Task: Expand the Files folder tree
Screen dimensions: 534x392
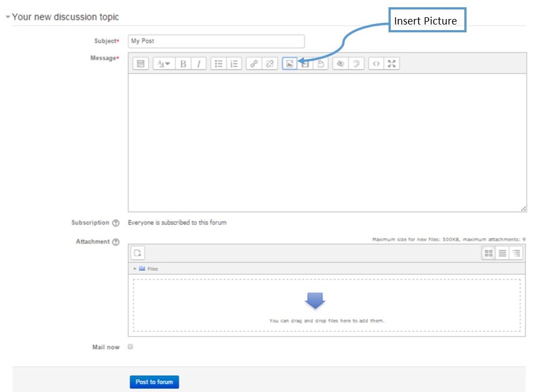Action: pyautogui.click(x=135, y=269)
